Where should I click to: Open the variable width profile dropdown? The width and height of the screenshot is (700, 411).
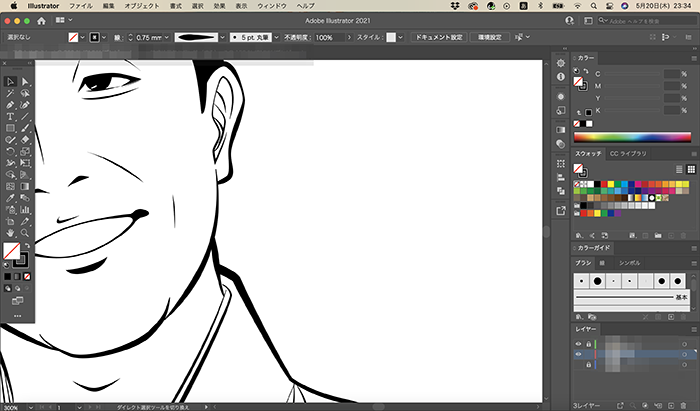(x=222, y=37)
